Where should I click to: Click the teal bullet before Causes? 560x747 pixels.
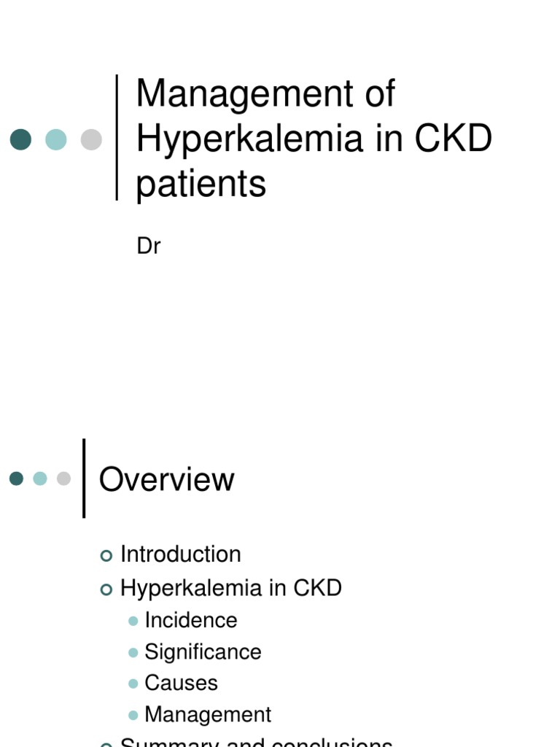[x=133, y=684]
